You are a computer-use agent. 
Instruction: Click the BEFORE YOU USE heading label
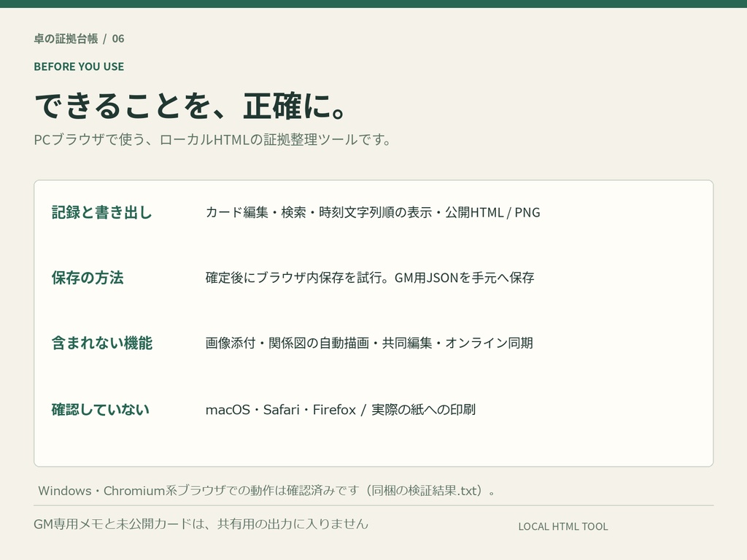tap(79, 66)
